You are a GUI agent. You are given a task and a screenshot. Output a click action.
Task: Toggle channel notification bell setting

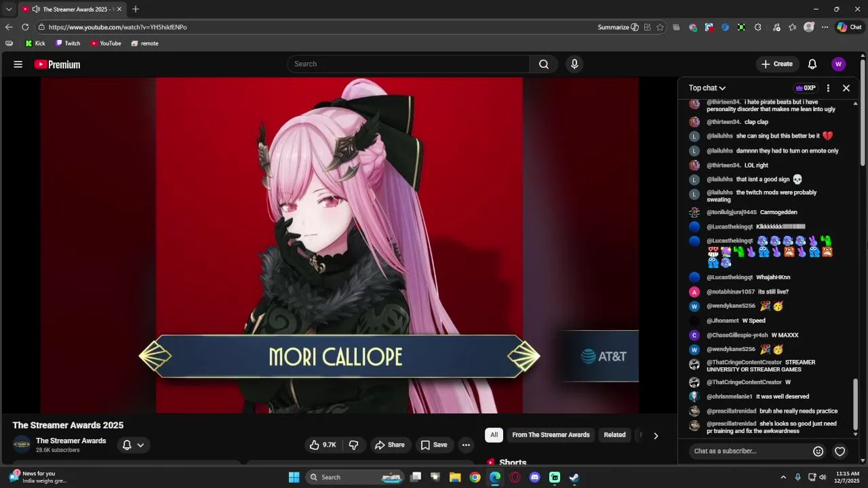133,445
